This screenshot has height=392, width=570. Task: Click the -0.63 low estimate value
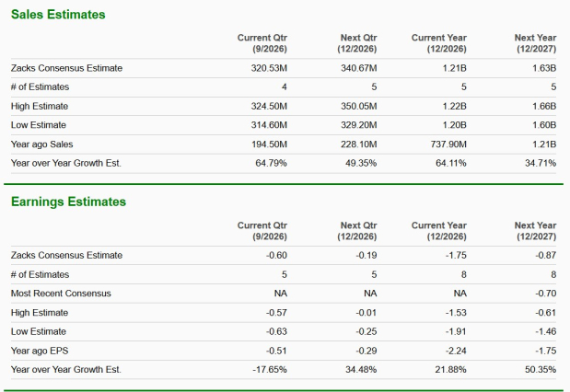[x=276, y=331]
